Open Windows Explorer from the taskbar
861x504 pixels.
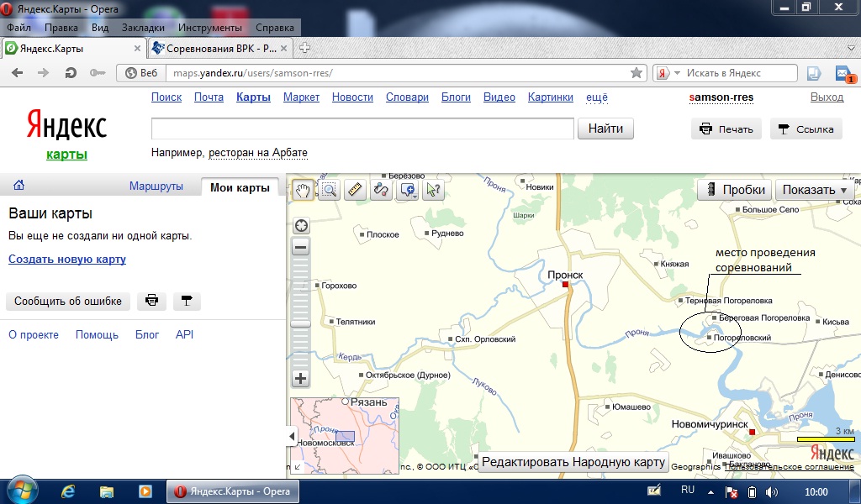pyautogui.click(x=107, y=491)
